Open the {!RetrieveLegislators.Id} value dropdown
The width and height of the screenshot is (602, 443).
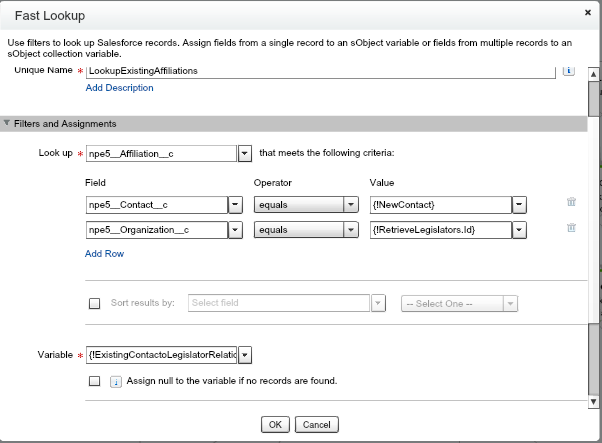click(519, 230)
